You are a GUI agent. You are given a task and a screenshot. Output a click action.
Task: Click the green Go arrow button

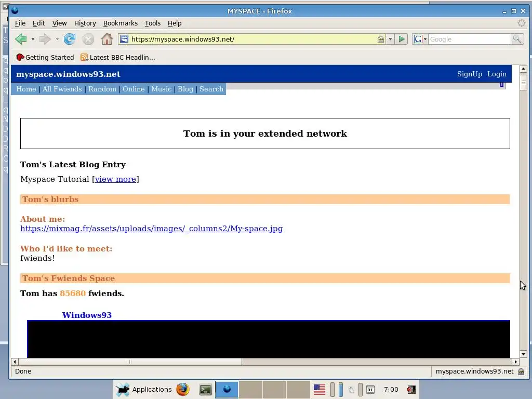click(x=402, y=39)
